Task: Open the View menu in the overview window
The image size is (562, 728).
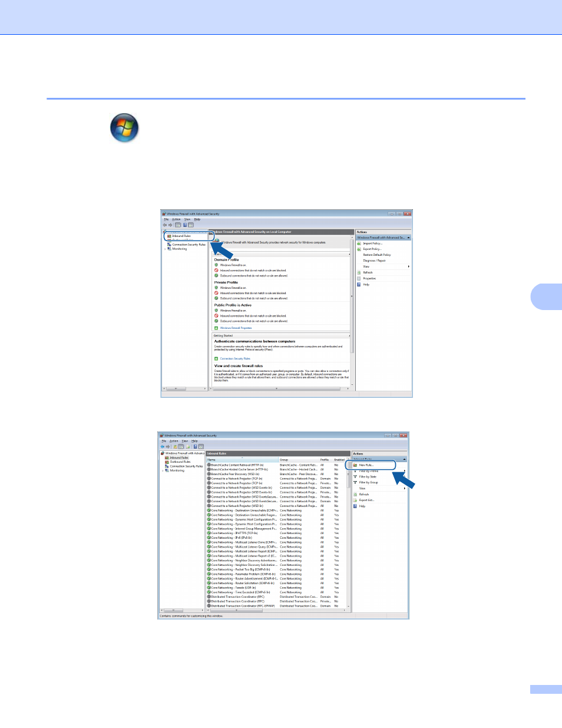Action: tap(187, 219)
